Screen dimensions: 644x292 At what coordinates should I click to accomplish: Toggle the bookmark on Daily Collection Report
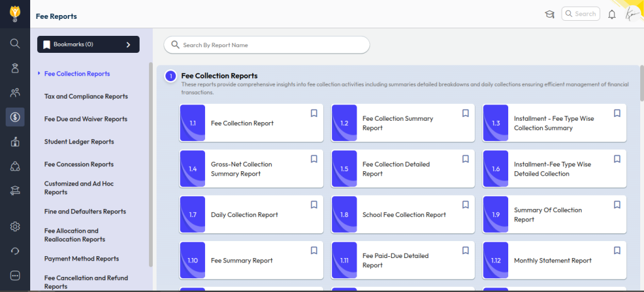314,205
